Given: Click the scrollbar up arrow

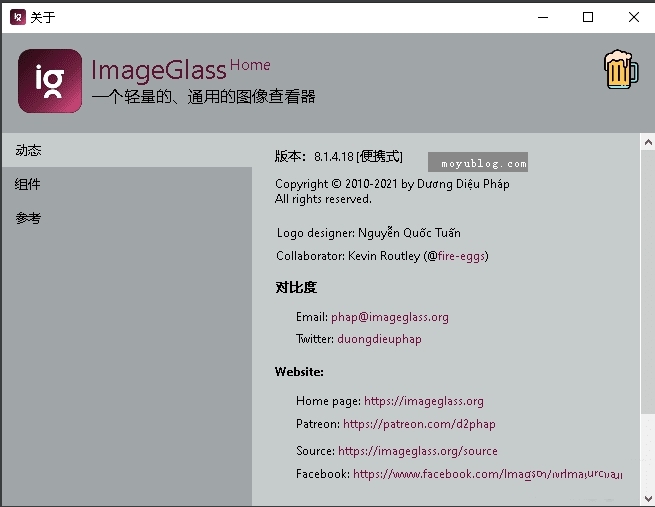Looking at the screenshot, I should (648, 142).
